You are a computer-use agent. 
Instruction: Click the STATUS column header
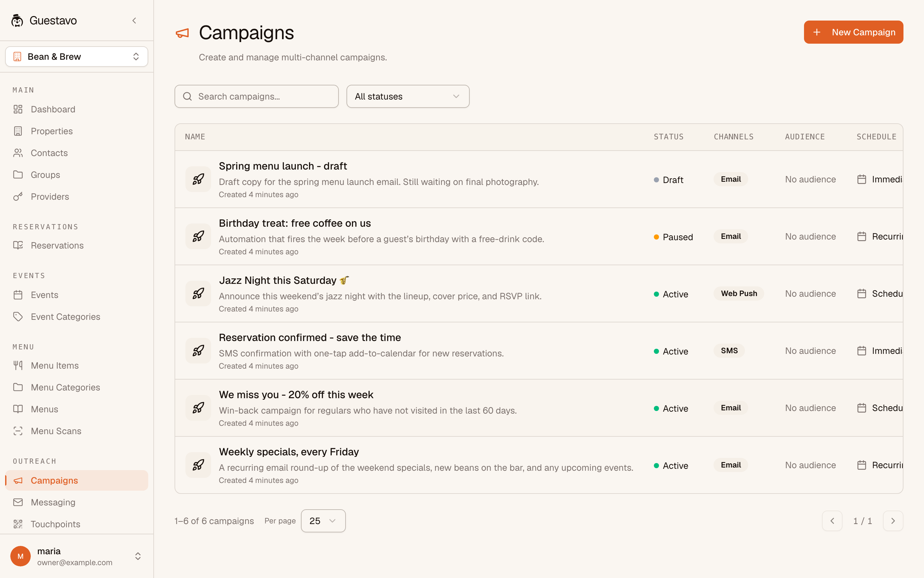click(x=669, y=137)
